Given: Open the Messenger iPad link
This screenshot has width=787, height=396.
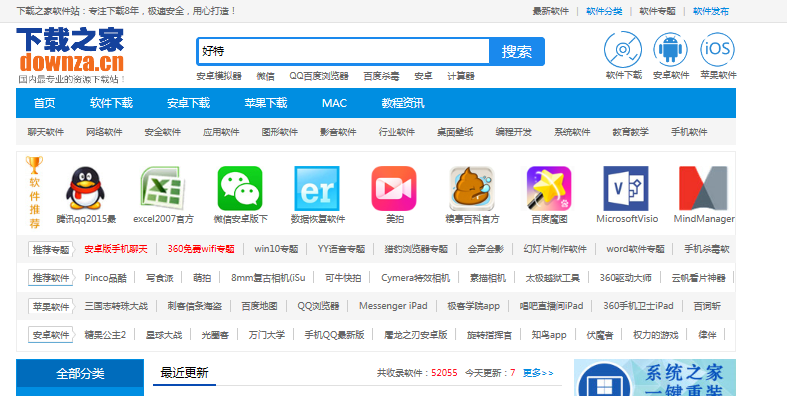Looking at the screenshot, I should pos(393,306).
